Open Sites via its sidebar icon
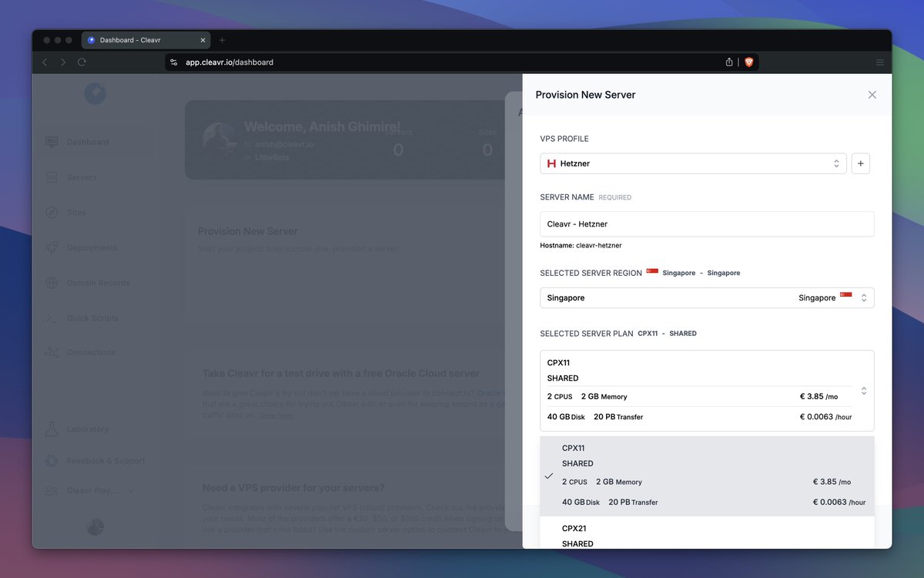924x578 pixels. coord(52,213)
